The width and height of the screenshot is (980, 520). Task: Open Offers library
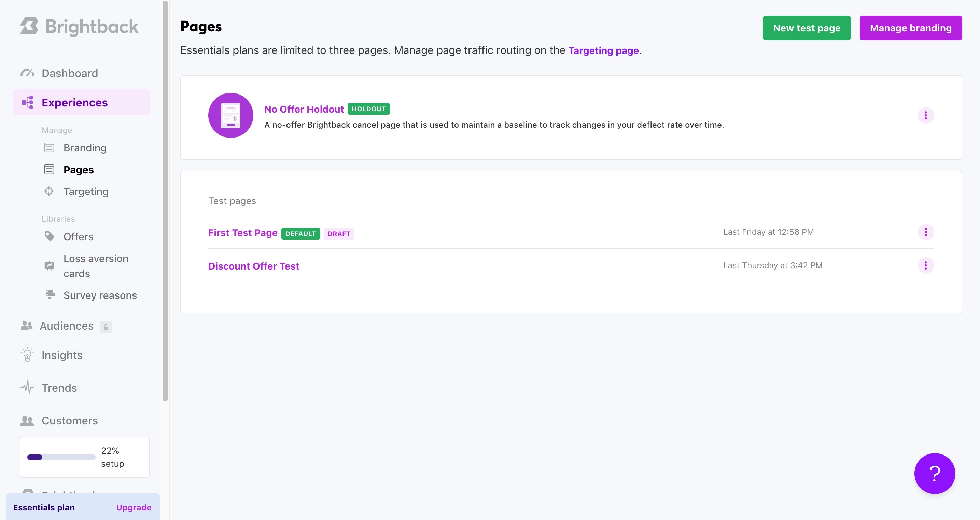(79, 236)
